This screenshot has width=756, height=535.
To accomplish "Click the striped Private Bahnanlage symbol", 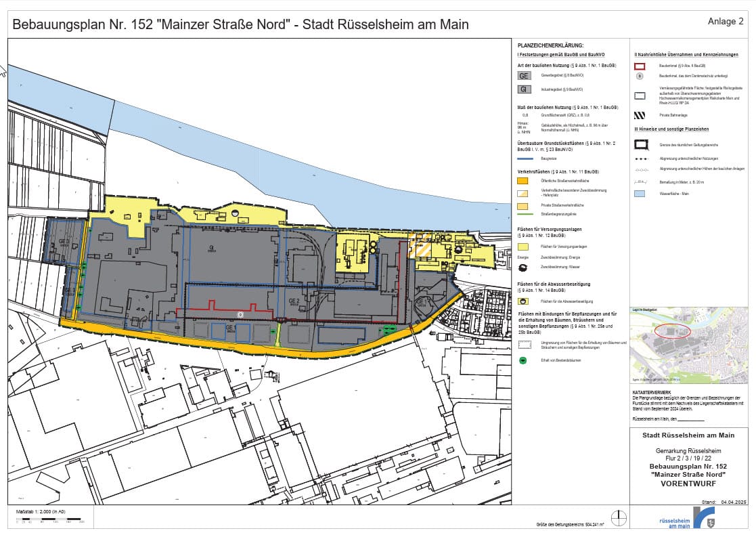I will tap(640, 116).
